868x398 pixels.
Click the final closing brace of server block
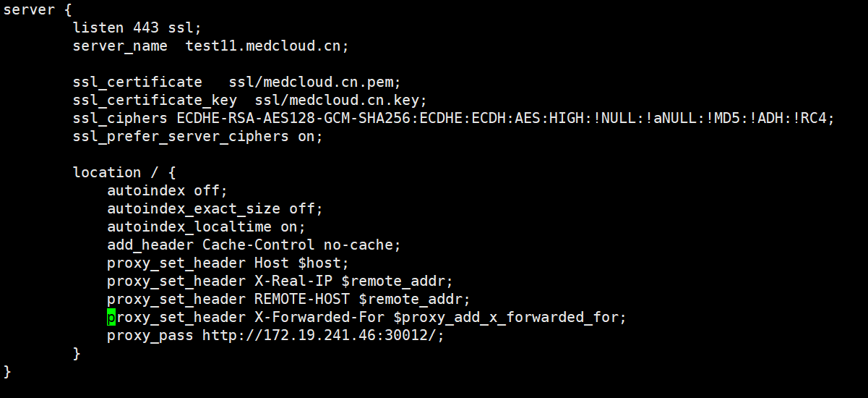point(7,371)
